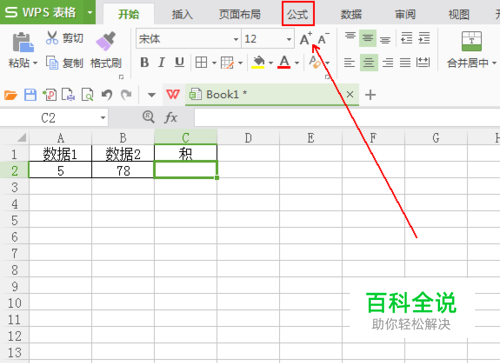Image resolution: width=500 pixels, height=363 pixels.
Task: Switch to the 插入 (Insert) tab
Action: (x=182, y=14)
